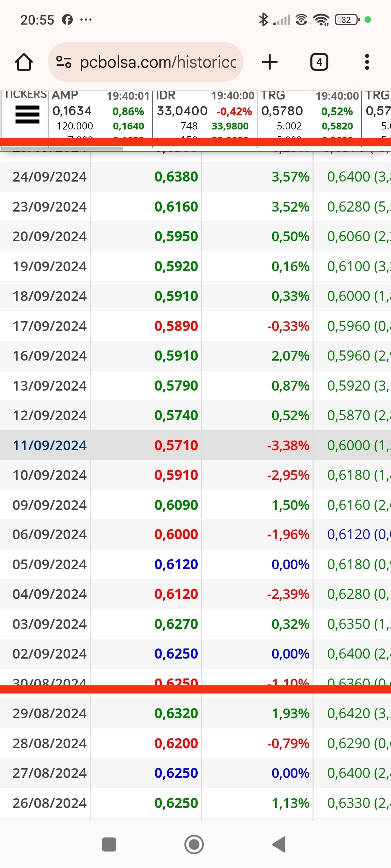Tap the Android home circle button
391x868 pixels.
pos(194,845)
